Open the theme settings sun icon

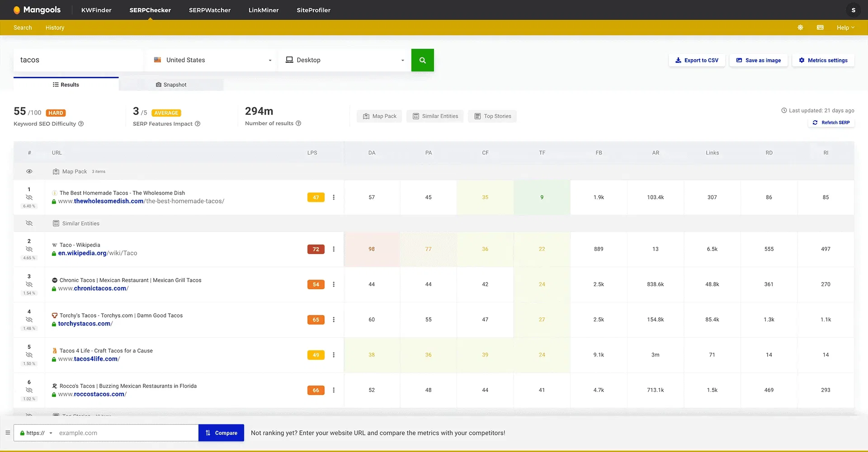(800, 28)
